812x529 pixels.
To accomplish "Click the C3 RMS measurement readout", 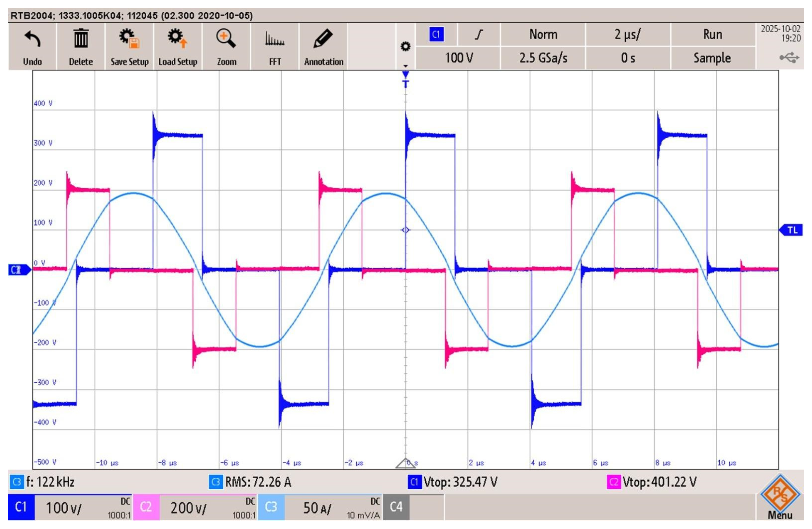I will point(251,482).
